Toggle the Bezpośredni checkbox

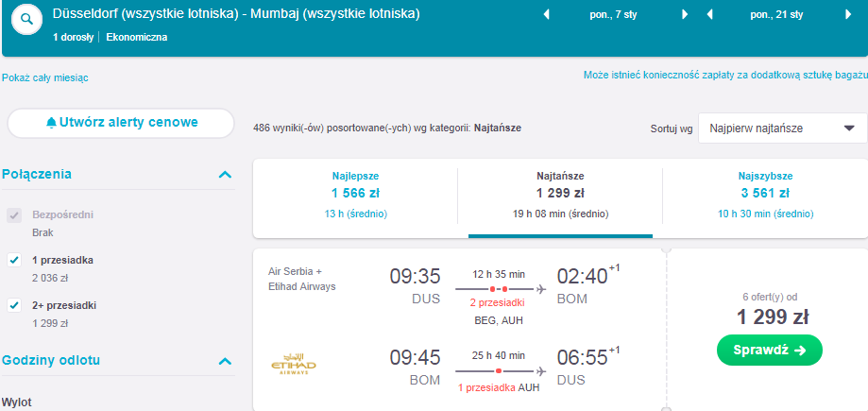coord(14,215)
